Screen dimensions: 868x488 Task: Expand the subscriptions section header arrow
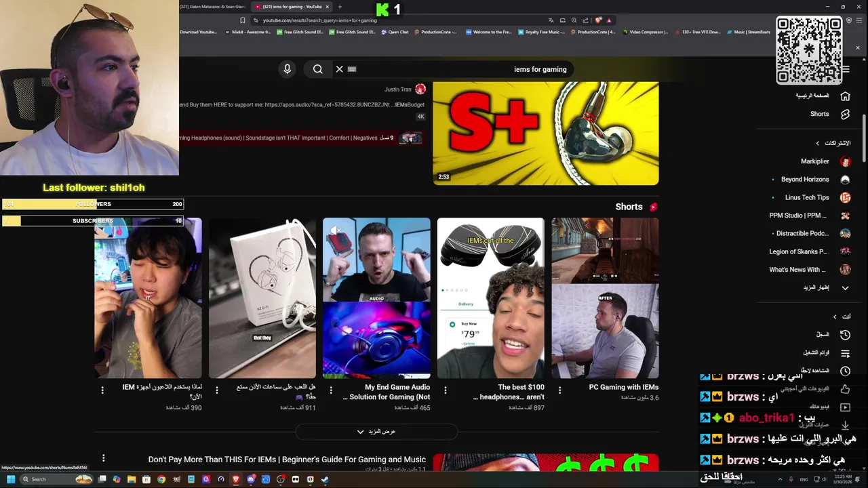pos(818,143)
